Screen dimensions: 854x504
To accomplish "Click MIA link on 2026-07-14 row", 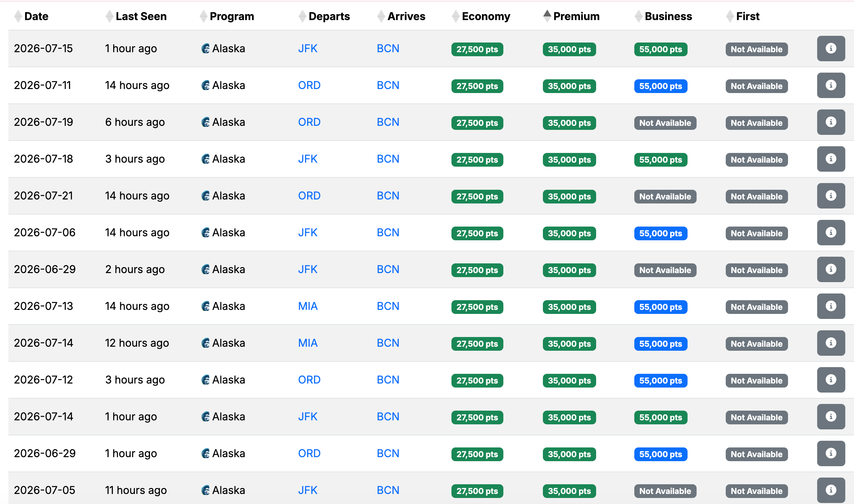I will pos(307,343).
